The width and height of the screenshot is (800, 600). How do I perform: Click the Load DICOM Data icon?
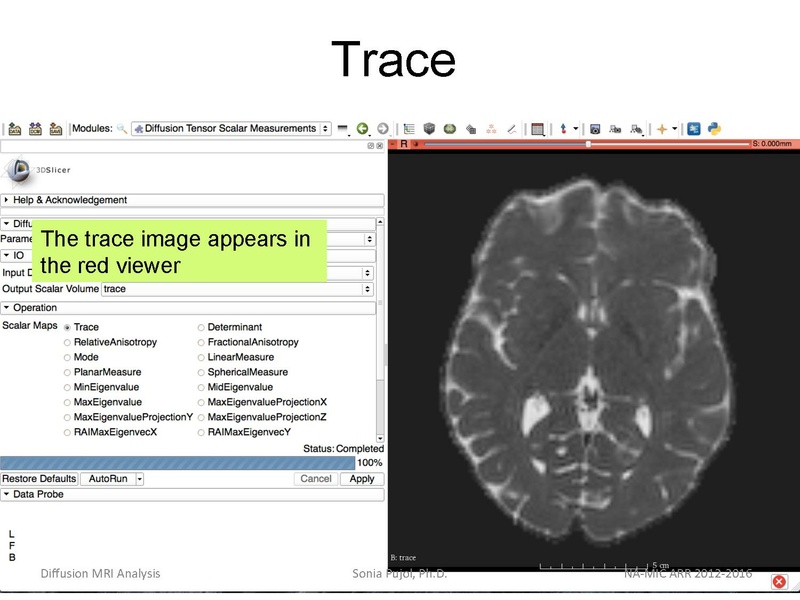(x=35, y=129)
